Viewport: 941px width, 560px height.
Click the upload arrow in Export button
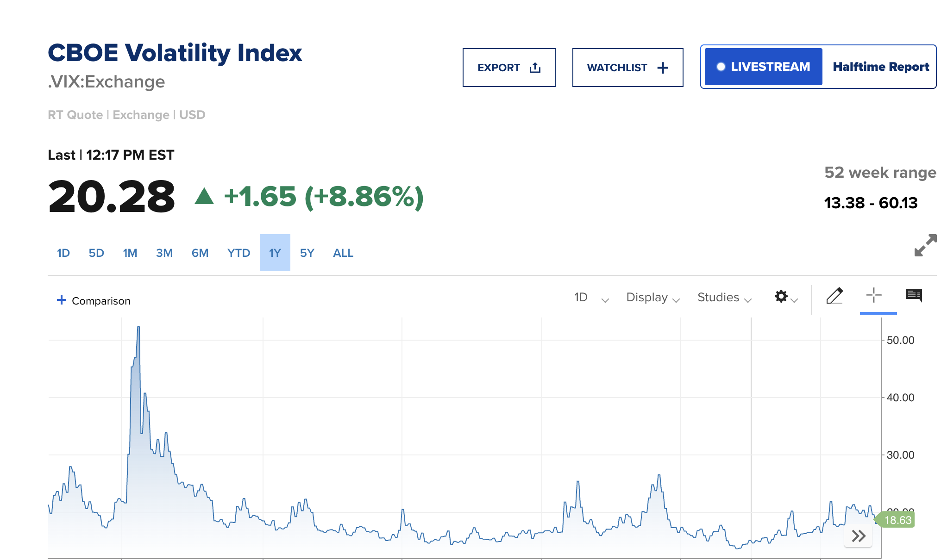coord(535,67)
